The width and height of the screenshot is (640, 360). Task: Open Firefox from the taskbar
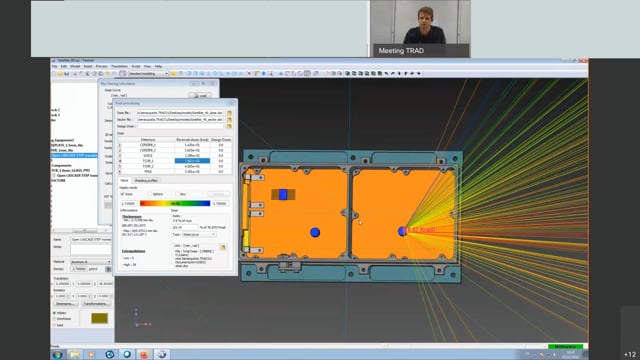tap(144, 354)
